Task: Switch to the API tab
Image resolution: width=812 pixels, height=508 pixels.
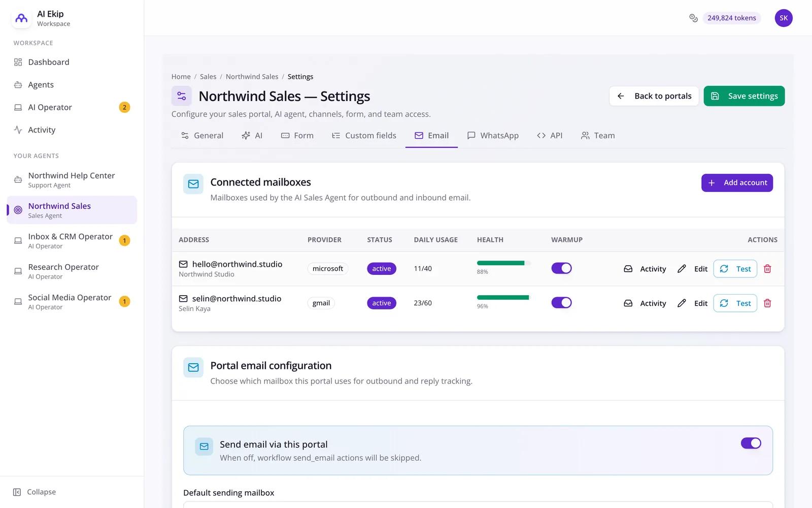Action: coord(550,136)
